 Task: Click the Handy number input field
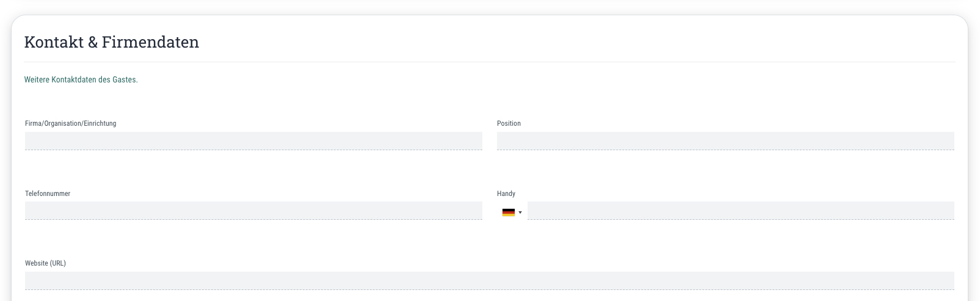[741, 211]
